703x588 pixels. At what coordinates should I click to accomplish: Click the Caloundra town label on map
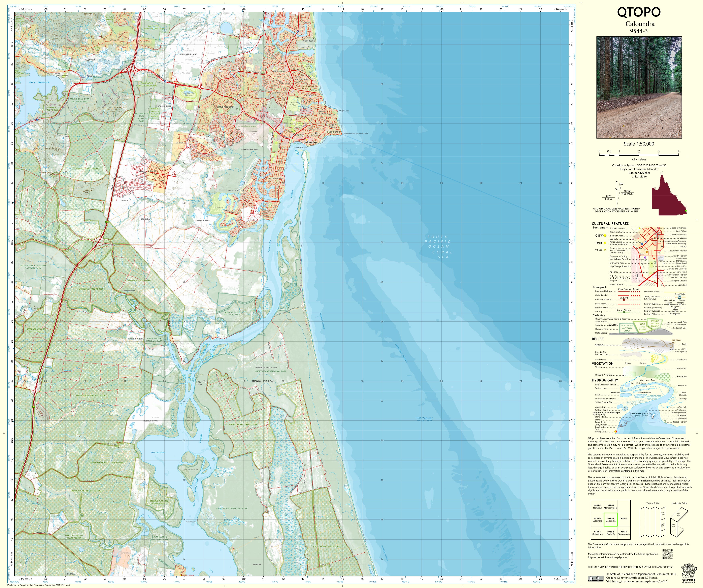click(310, 142)
